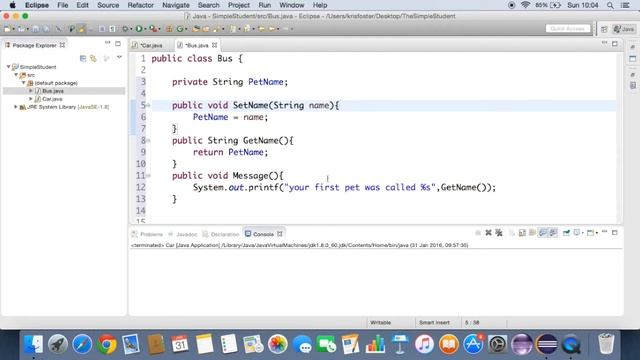Maximize the editor area
Image resolution: width=640 pixels, height=360 pixels.
[615, 43]
